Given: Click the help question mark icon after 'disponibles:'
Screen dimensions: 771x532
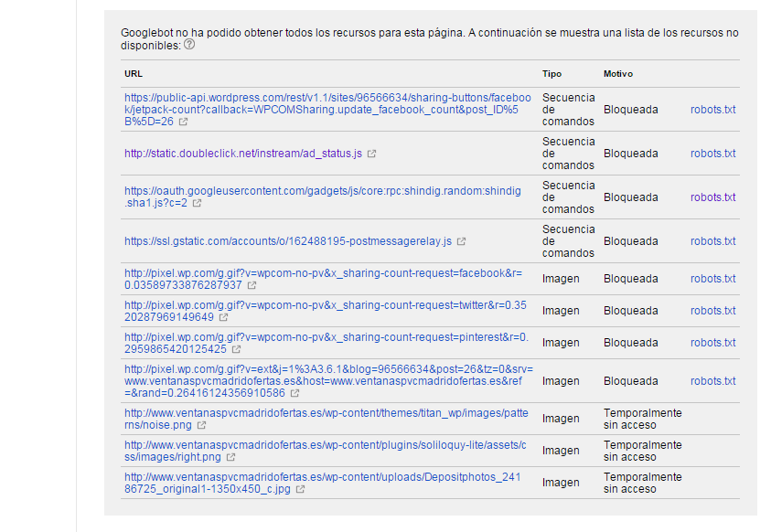Looking at the screenshot, I should pos(189,45).
